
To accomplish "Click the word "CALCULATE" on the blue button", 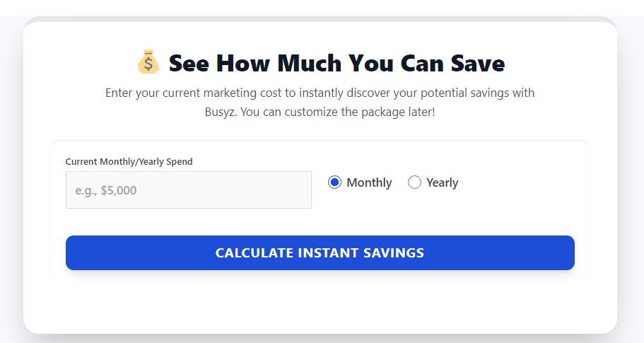I will tap(254, 252).
